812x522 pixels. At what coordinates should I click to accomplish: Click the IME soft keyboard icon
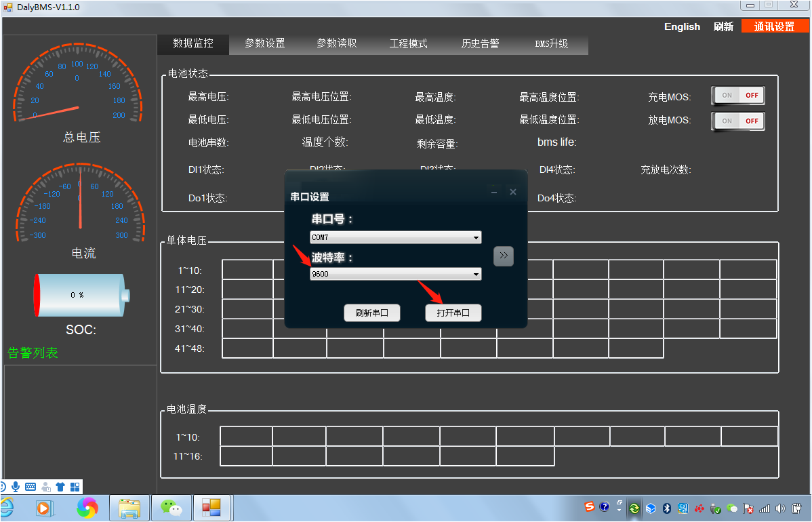(31, 487)
